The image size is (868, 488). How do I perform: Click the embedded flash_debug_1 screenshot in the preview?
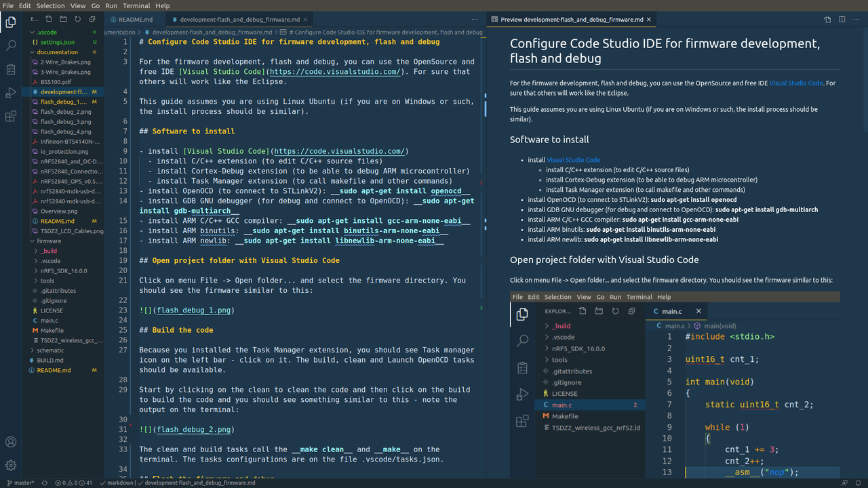click(675, 384)
